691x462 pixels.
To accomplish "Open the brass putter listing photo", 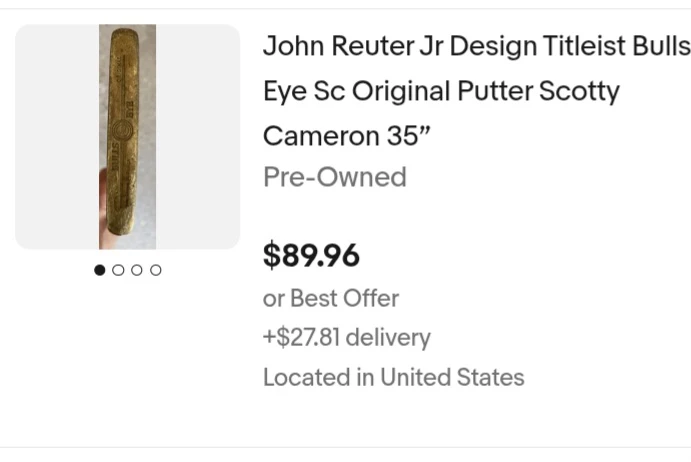I will click(127, 137).
